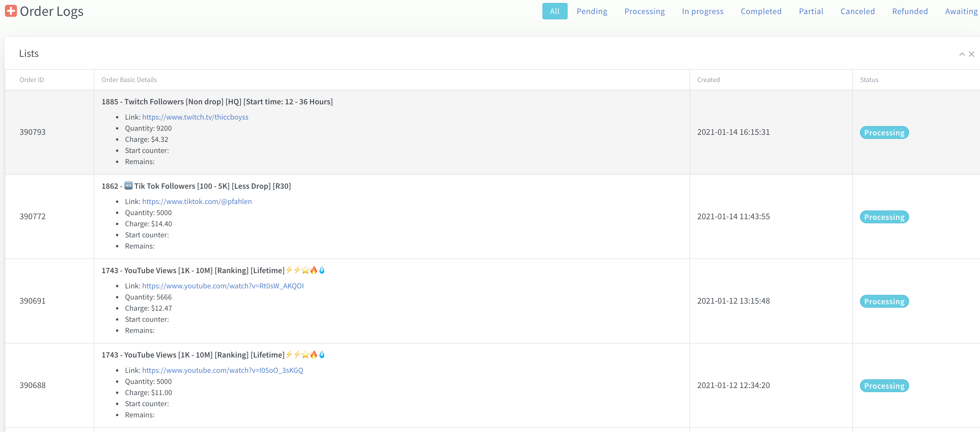
Task: Click the Twitch Followers service title
Action: (217, 102)
